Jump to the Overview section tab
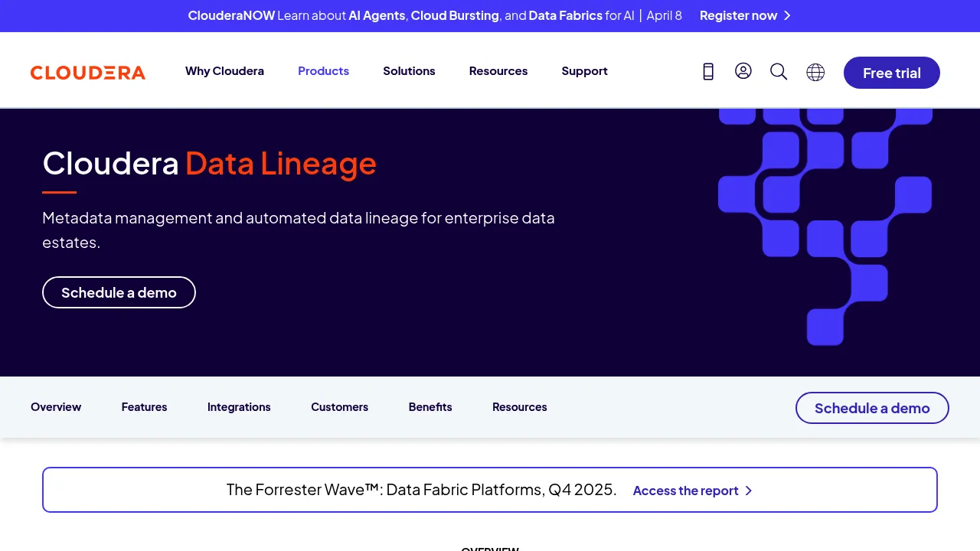This screenshot has height=551, width=980. point(56,407)
